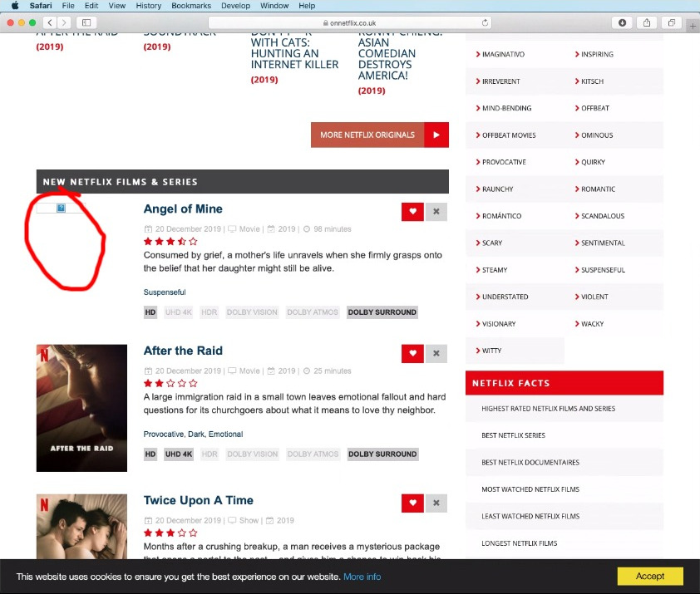Click the Suspenseful tag under Angel of Mine
The image size is (700, 594).
coord(165,292)
